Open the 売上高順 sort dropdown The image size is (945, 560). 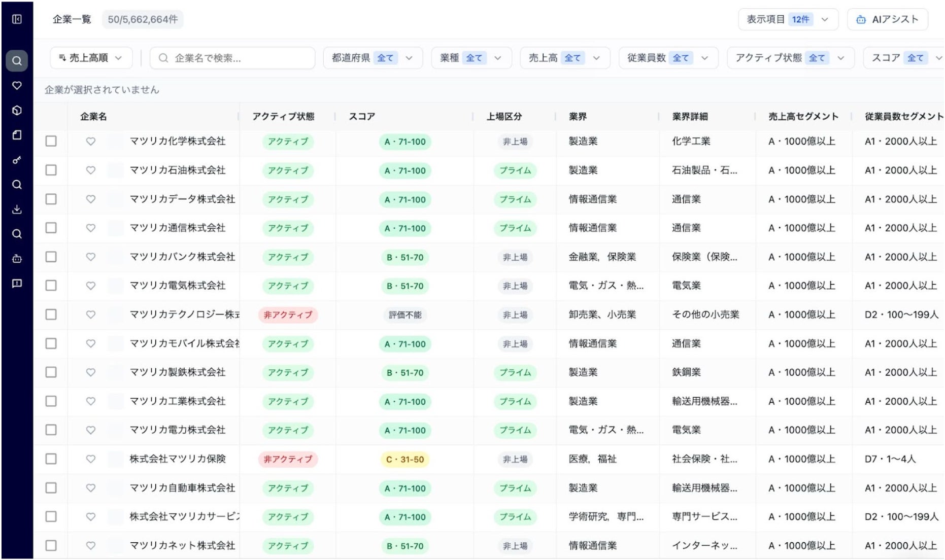click(91, 58)
